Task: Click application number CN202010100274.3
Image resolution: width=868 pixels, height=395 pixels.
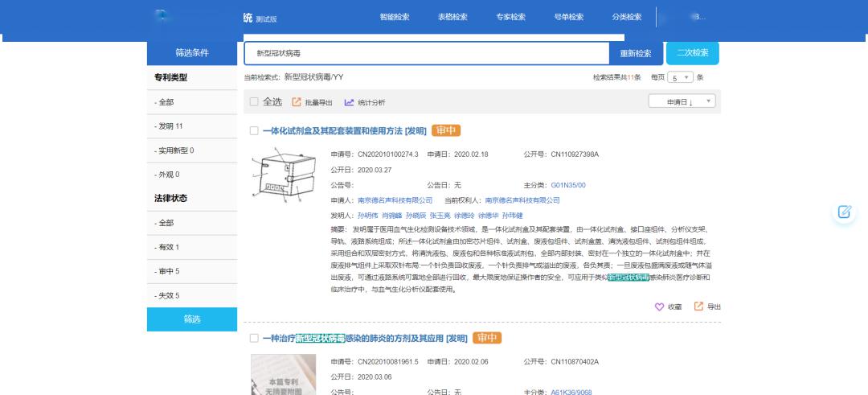Action: 388,154
